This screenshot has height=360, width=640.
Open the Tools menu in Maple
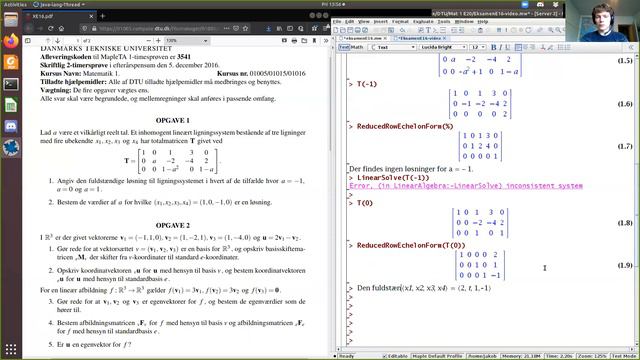[444, 22]
